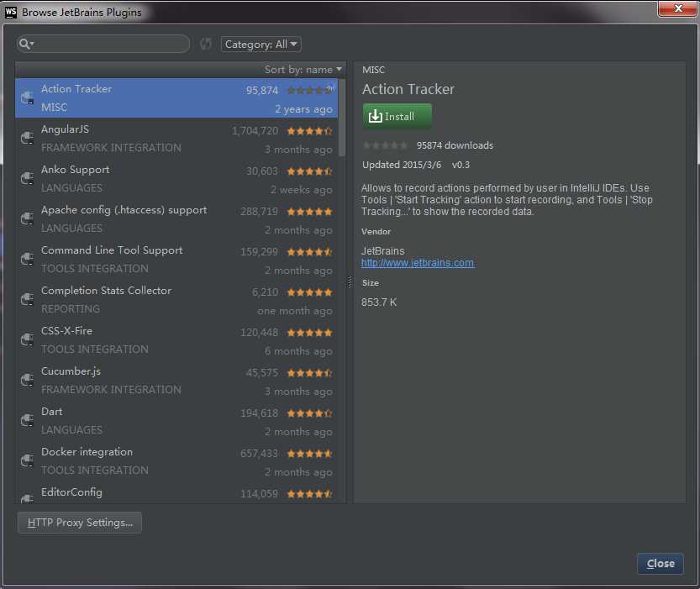Viewport: 700px width, 589px height.
Task: Click the 120,448 download count
Action: (x=260, y=333)
